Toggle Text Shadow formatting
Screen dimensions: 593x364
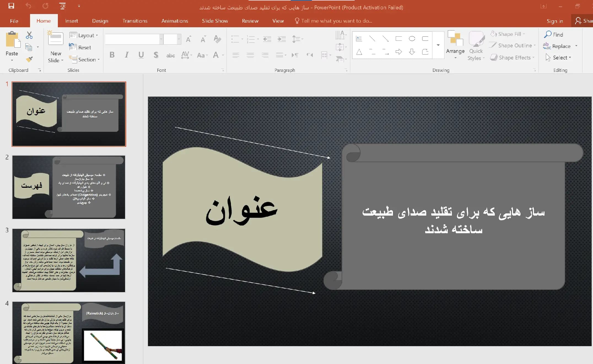coord(156,55)
